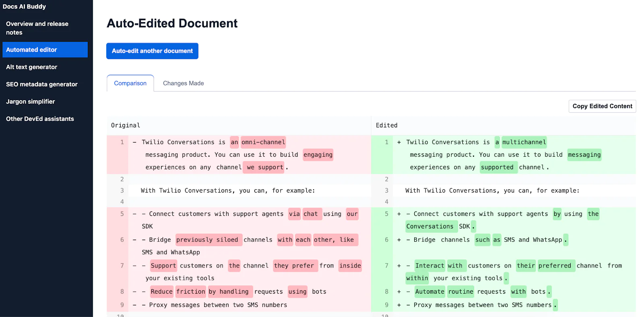Viewport: 644px width, 317px height.
Task: Click line number 1 in original pane
Action: coord(122,142)
